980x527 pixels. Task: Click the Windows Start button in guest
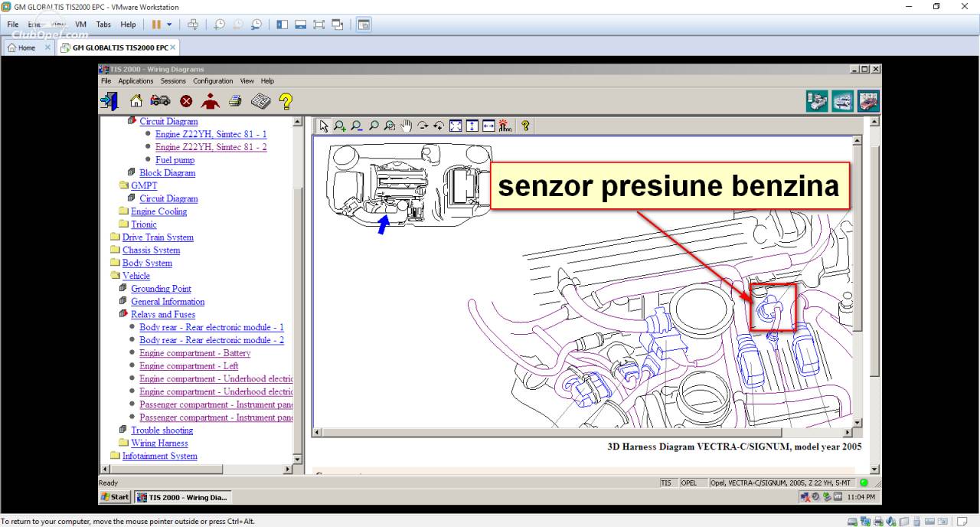tap(116, 497)
